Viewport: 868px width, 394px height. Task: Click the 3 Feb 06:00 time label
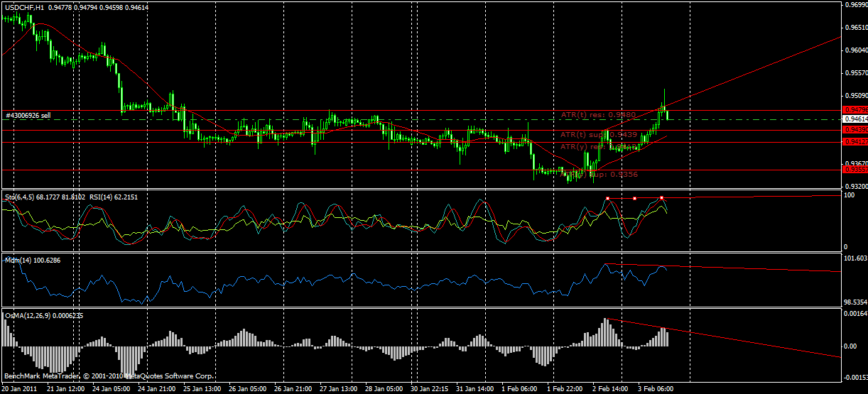(x=657, y=389)
